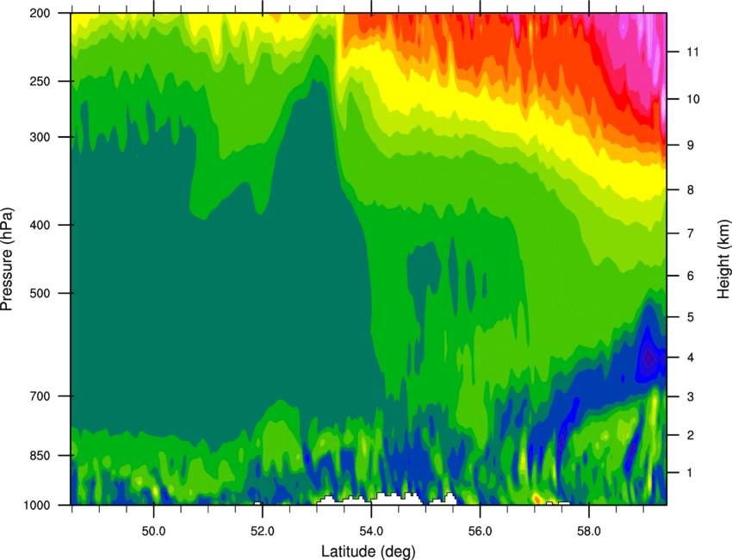This screenshot has width=732, height=560.
Task: Click pressure tick label 250
Action: click(x=40, y=81)
